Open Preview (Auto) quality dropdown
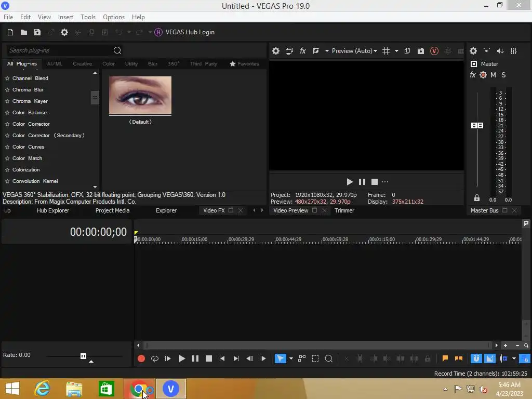 (354, 51)
